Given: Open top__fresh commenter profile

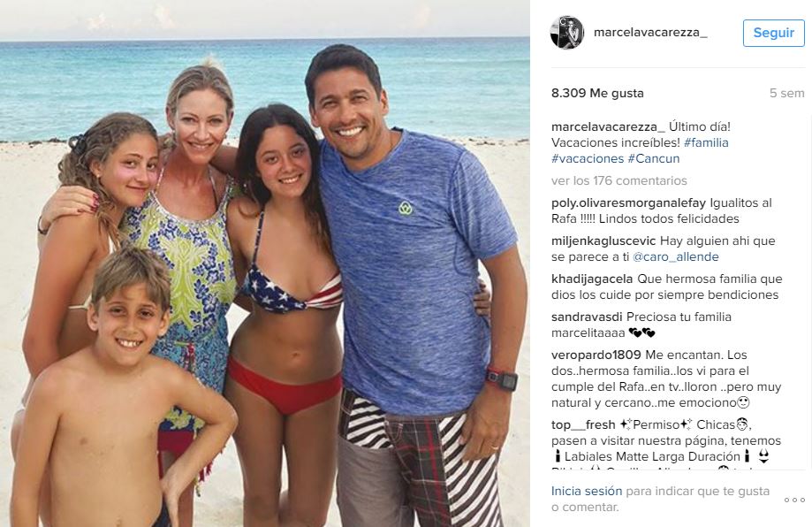Looking at the screenshot, I should (584, 425).
